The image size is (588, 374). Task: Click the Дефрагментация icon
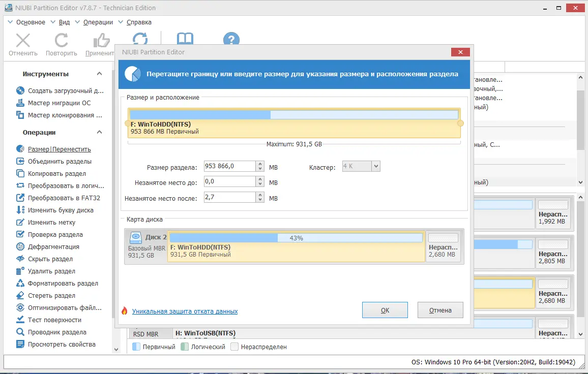pos(20,246)
